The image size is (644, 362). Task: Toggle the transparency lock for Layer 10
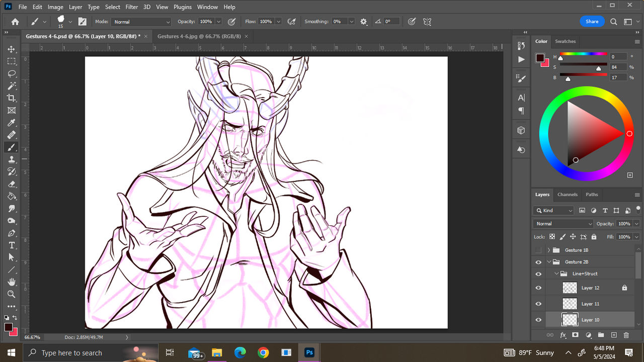coord(551,236)
